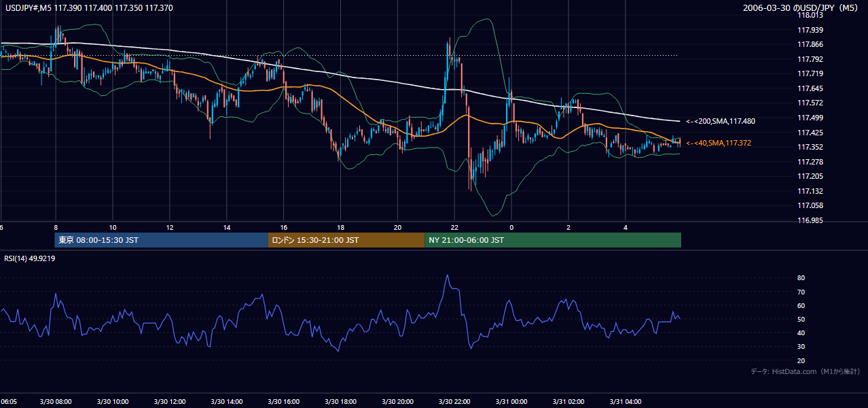Click hour label 10 on the price chart time axis

coord(113,228)
